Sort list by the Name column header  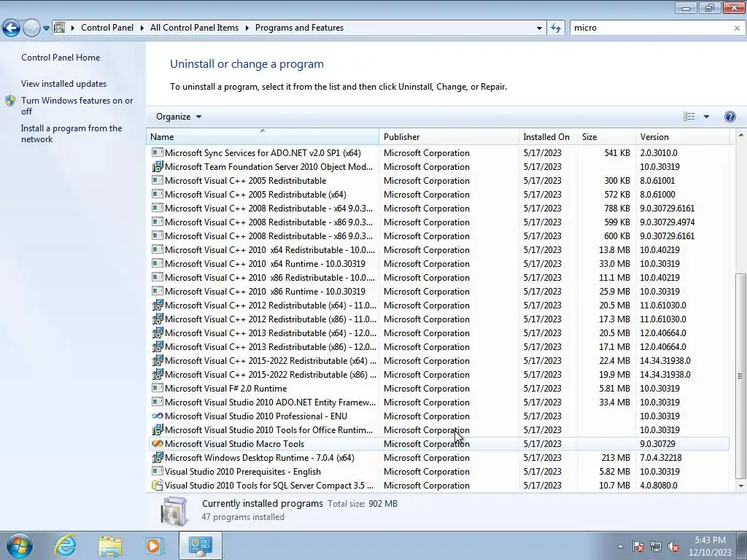[263, 136]
